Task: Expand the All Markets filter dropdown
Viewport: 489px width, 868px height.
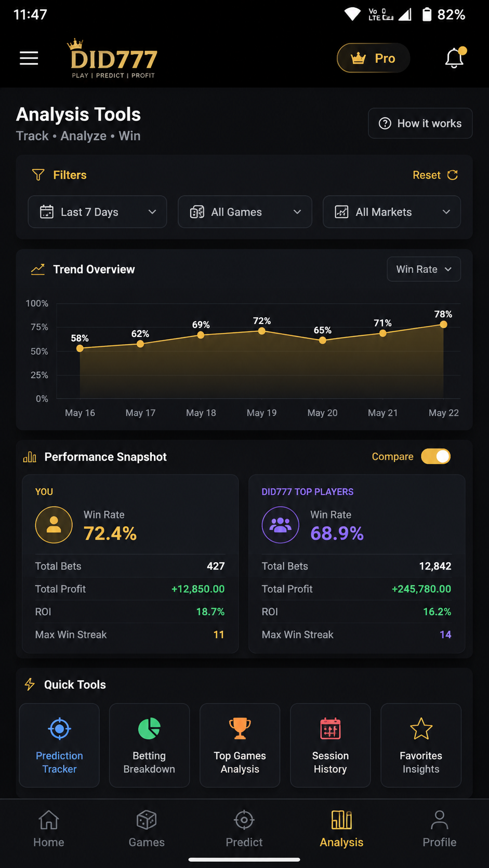Action: 392,212
